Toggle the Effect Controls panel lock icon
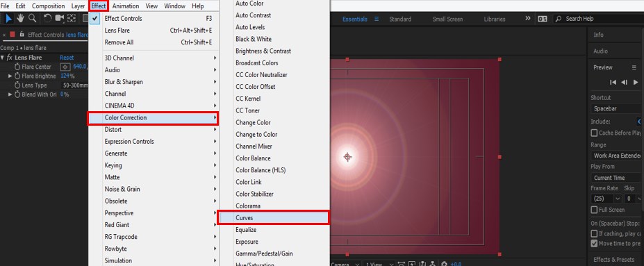 pyautogui.click(x=22, y=35)
